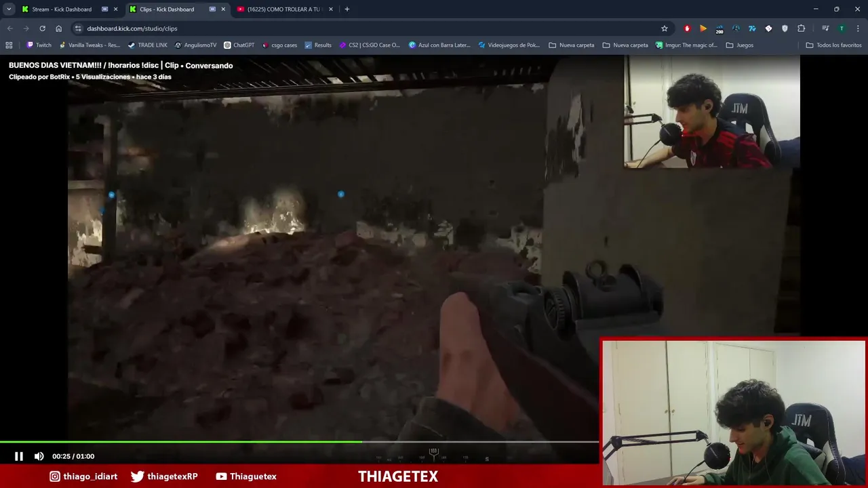Open the white diamond tag extension

pyautogui.click(x=768, y=28)
